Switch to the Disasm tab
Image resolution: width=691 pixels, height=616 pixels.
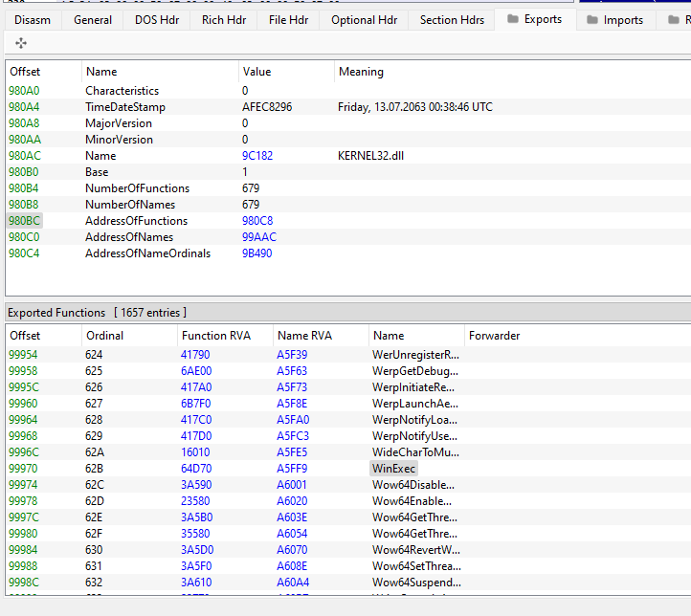[x=33, y=20]
